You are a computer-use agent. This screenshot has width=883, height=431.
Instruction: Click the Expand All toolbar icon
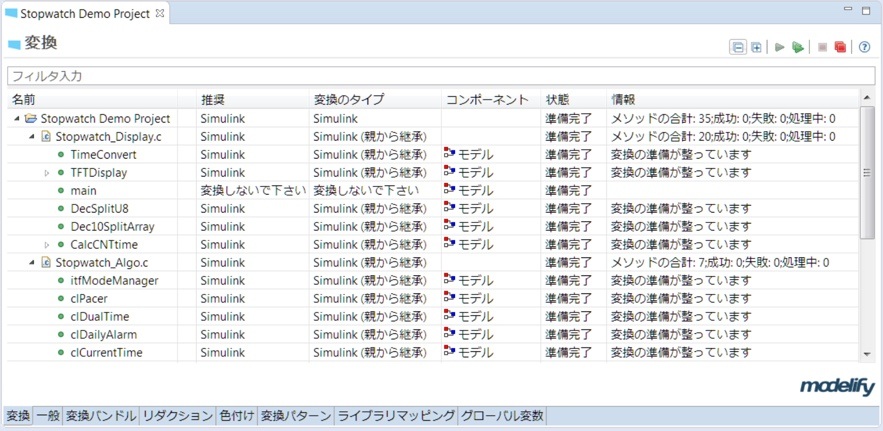pos(756,47)
